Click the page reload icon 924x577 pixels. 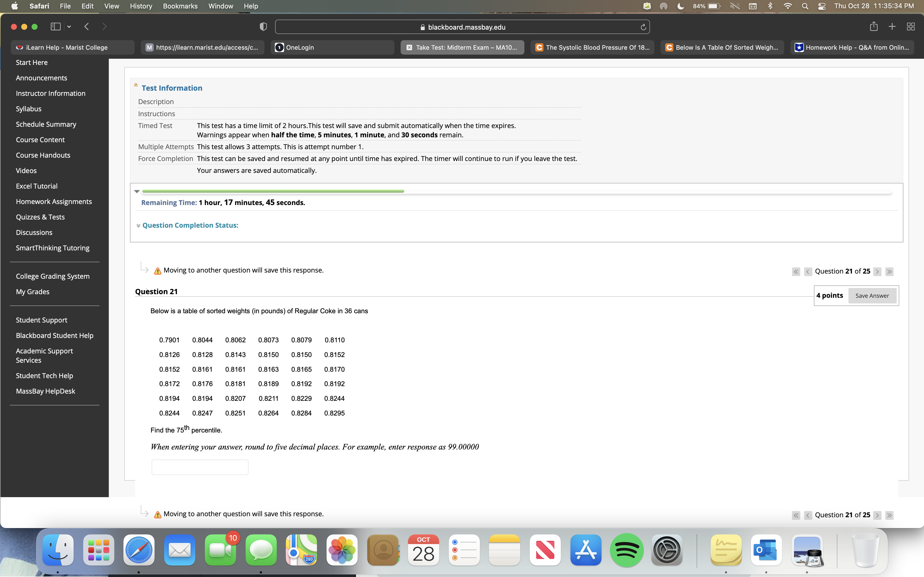tap(643, 27)
